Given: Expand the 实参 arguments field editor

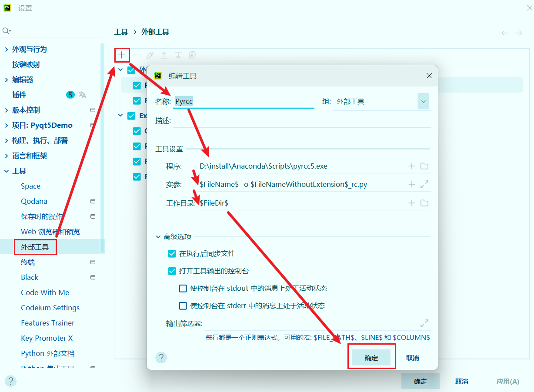Looking at the screenshot, I should (425, 184).
